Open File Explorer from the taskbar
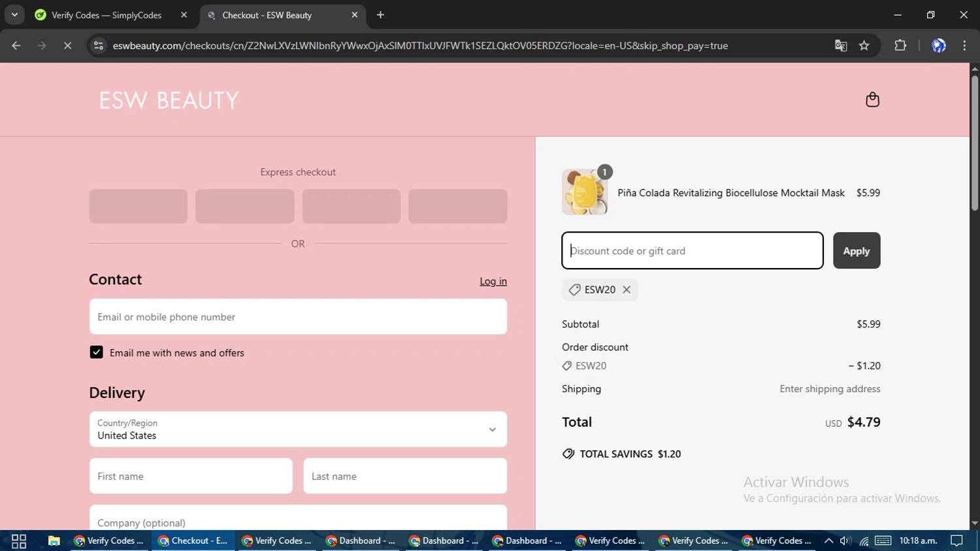The width and height of the screenshot is (980, 551). pyautogui.click(x=54, y=541)
